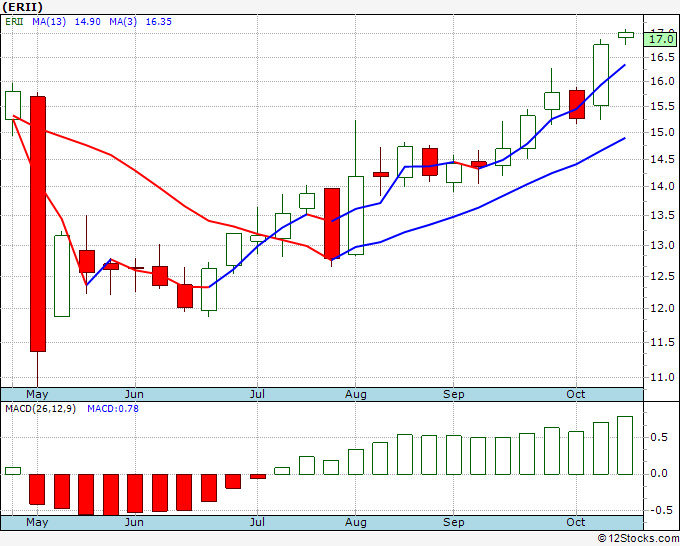The image size is (680, 546).
Task: Click the highlighted 17.0 current price tag
Action: pyautogui.click(x=661, y=39)
